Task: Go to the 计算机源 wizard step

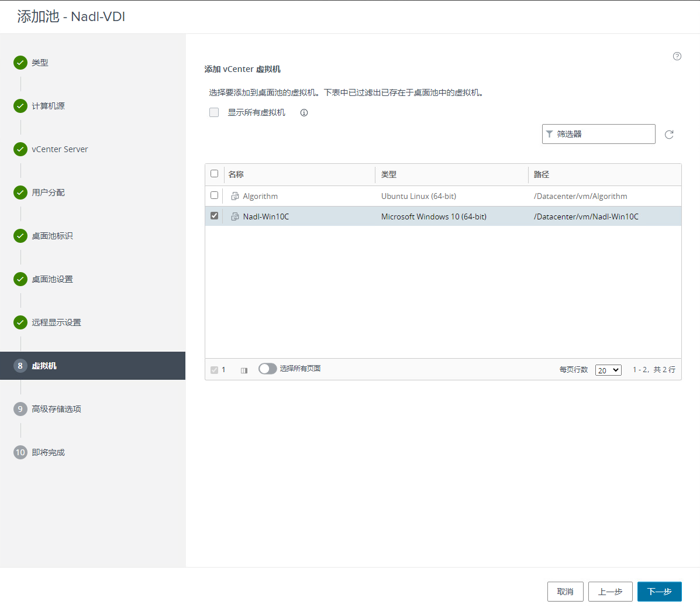Action: (x=48, y=106)
